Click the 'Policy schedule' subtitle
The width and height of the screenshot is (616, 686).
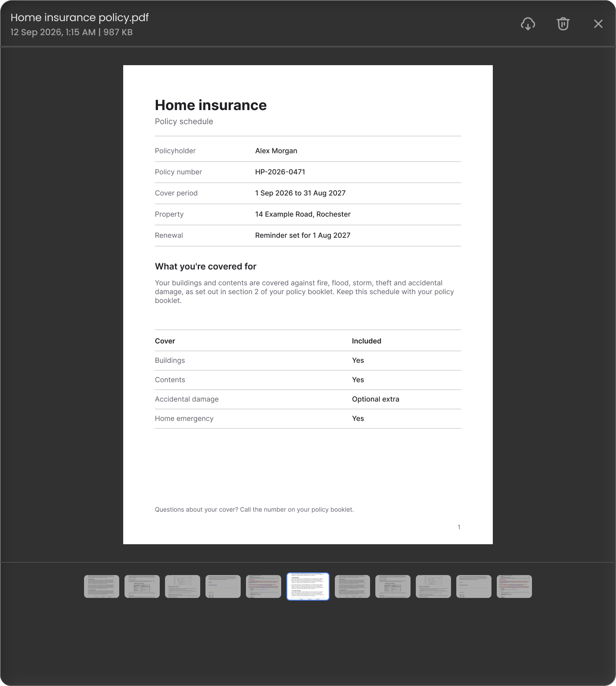[184, 122]
